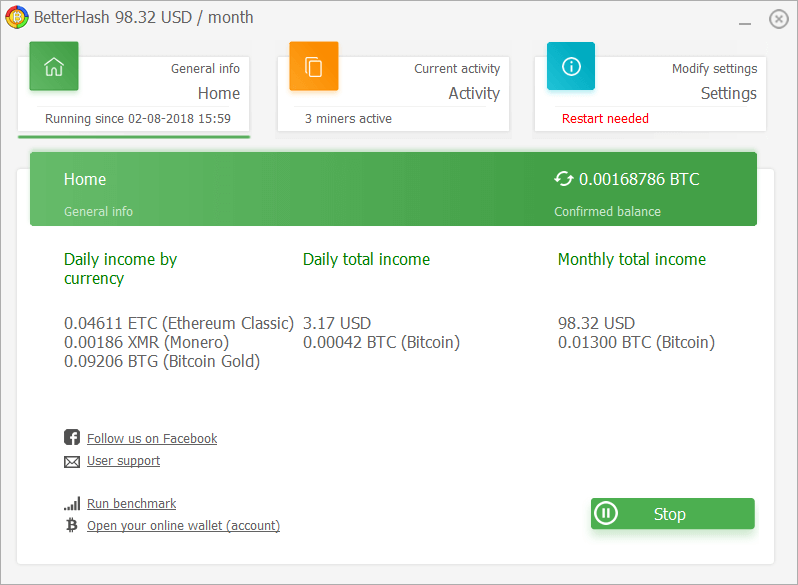Click the BetterHash logo in title bar
The height and width of the screenshot is (585, 798).
coord(17,17)
